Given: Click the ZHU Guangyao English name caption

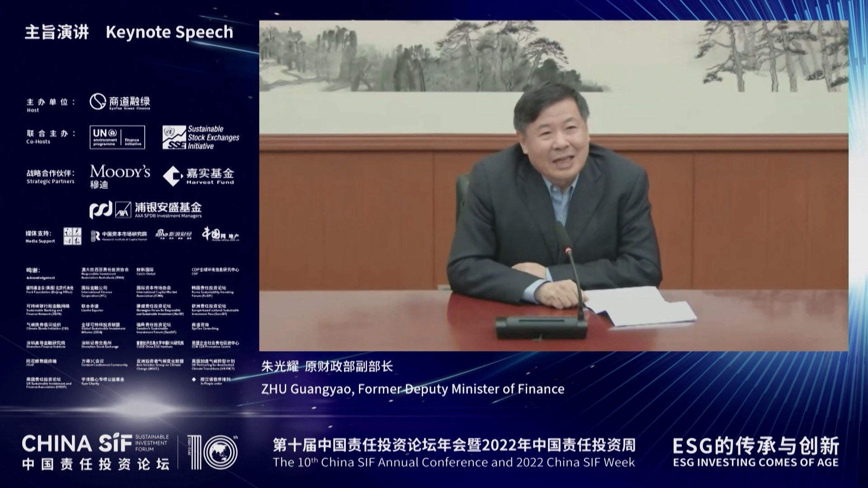Looking at the screenshot, I should (x=412, y=389).
